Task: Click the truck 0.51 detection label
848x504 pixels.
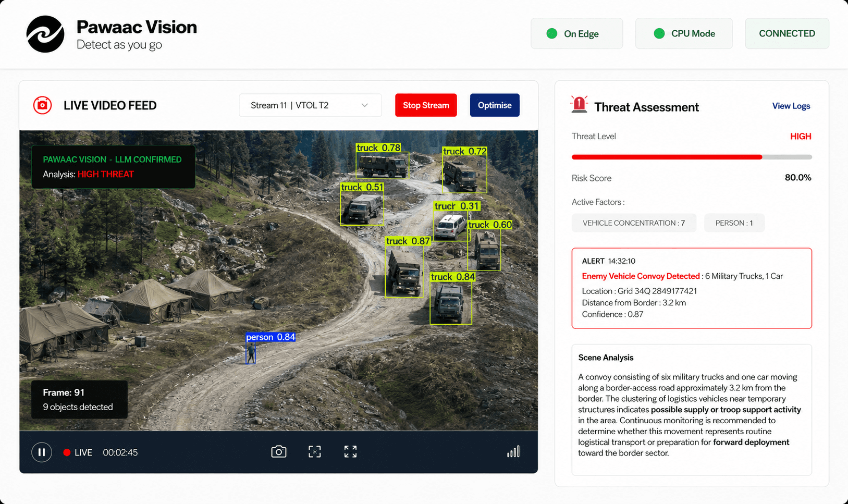Action: pos(362,187)
